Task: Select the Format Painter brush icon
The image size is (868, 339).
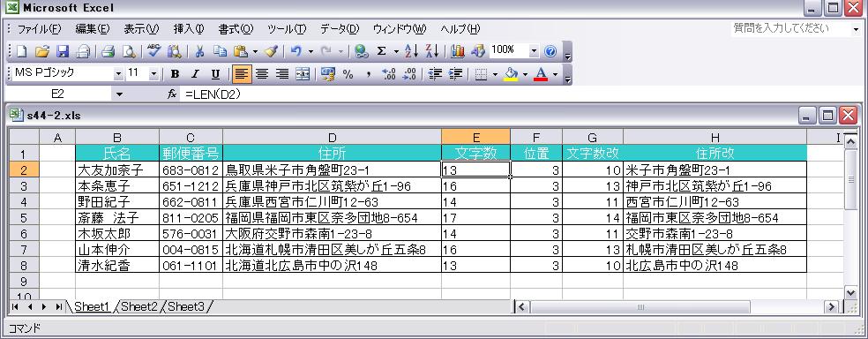Action: pyautogui.click(x=271, y=51)
